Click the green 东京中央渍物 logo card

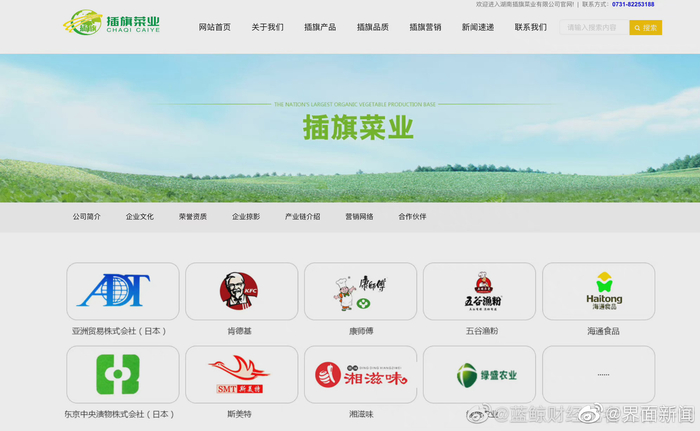tap(123, 374)
